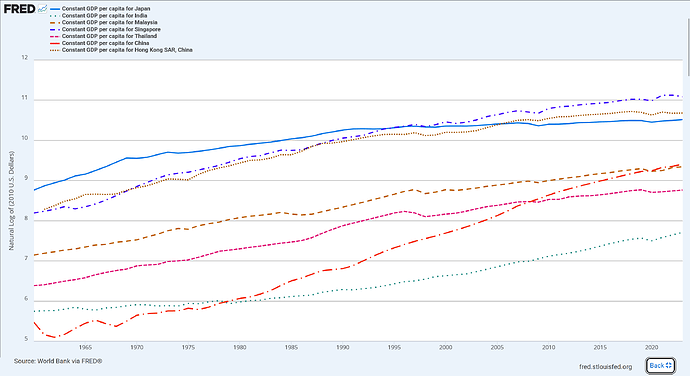This screenshot has width=690, height=376.
Task: Click the 1995 x-axis label
Action: click(x=394, y=347)
